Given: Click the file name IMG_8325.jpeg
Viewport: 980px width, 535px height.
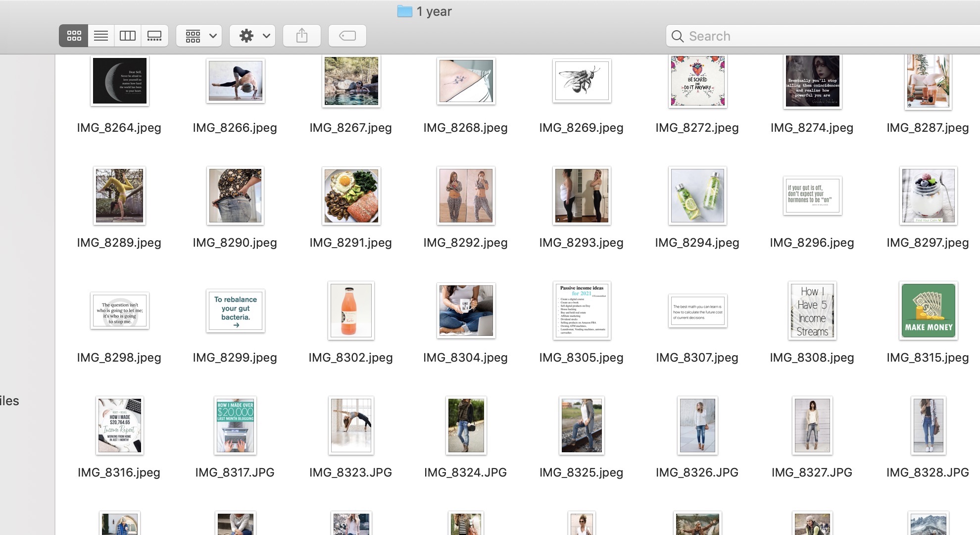Looking at the screenshot, I should pos(581,473).
